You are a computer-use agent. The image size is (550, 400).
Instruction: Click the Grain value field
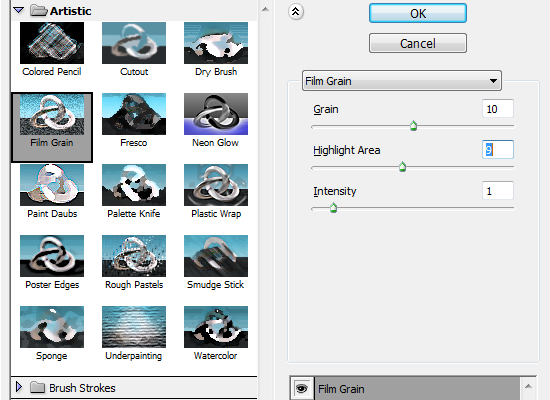click(x=498, y=108)
